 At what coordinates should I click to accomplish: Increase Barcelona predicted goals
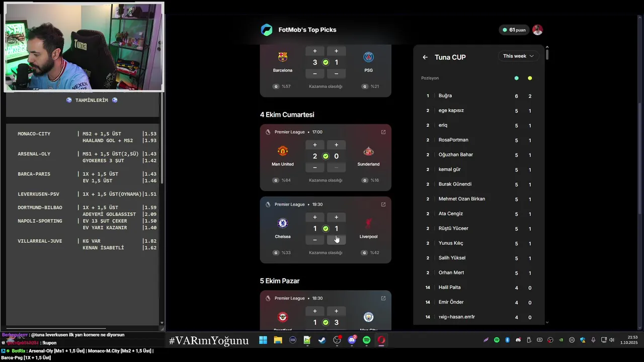click(x=315, y=51)
